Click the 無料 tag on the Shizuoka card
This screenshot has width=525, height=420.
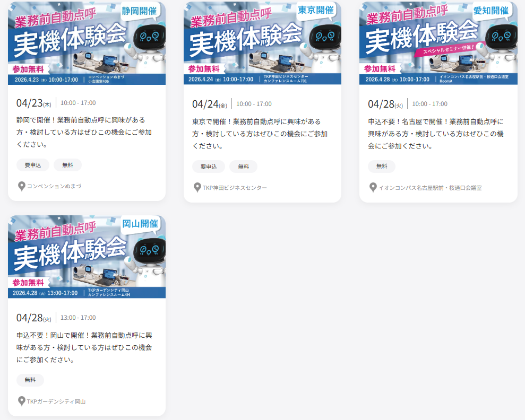pyautogui.click(x=67, y=165)
